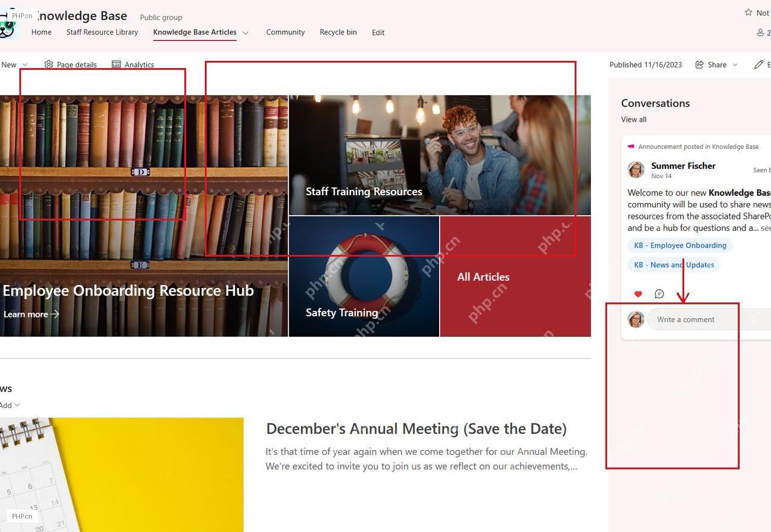Open the Community tab

(286, 33)
